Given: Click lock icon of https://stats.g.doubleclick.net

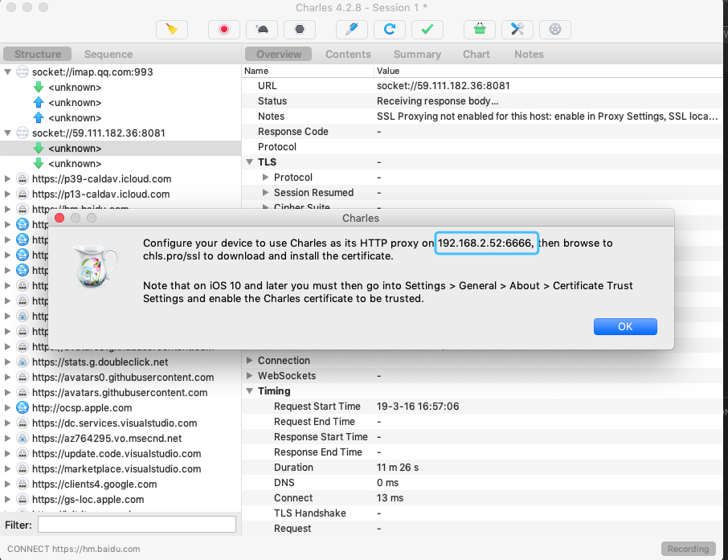Looking at the screenshot, I should pos(22,362).
